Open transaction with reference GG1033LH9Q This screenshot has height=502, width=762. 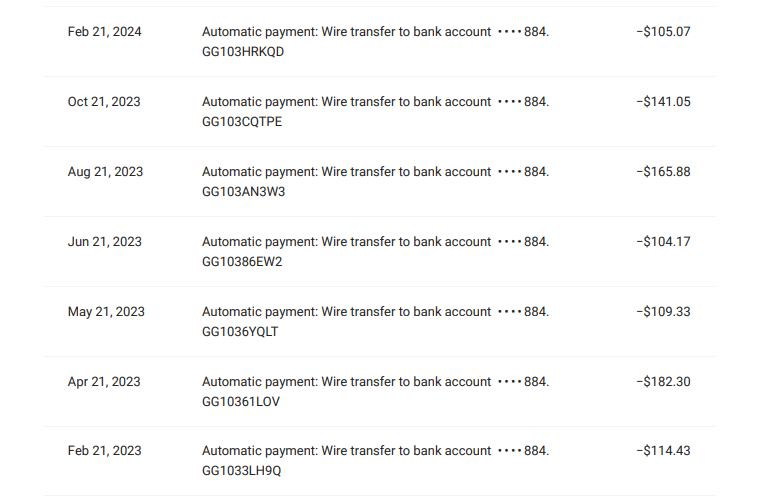point(242,471)
